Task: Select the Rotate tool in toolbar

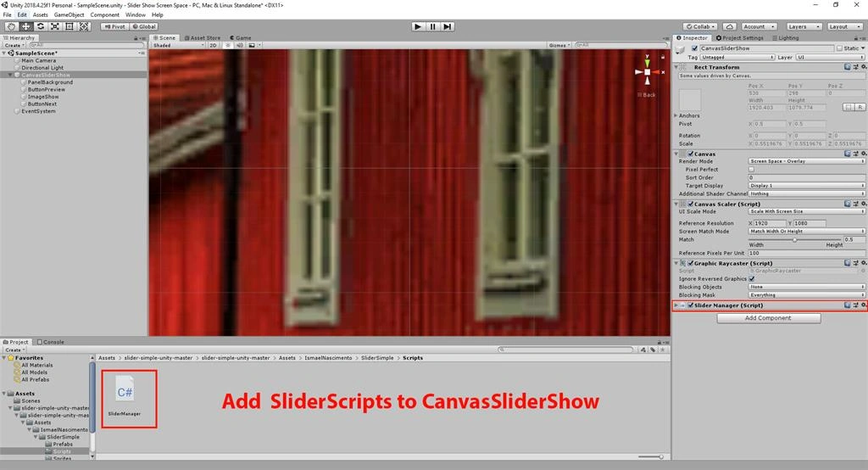Action: click(x=41, y=26)
